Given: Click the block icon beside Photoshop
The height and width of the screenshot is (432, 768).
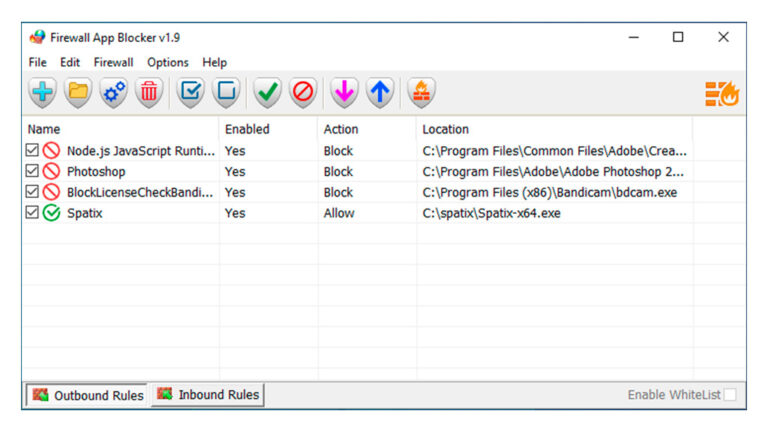Looking at the screenshot, I should point(51,171).
